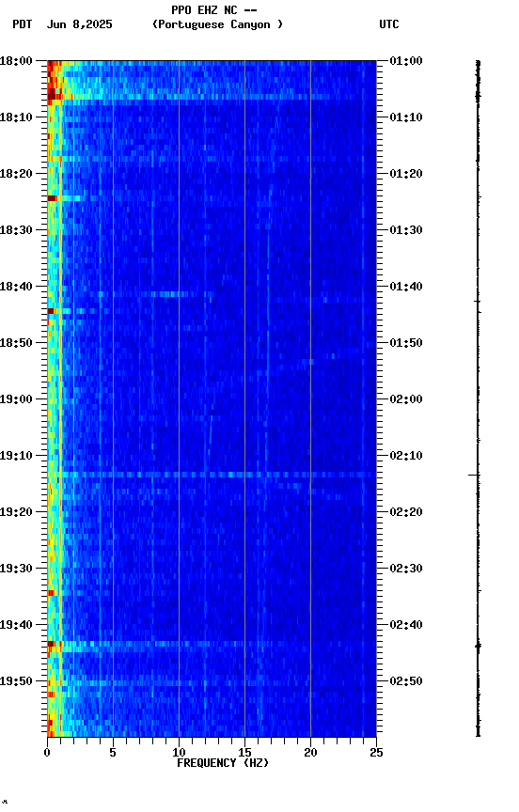Click the "FREQUENCY (HZ)" axis title
Viewport: 519px width, 812px height.
point(223,763)
